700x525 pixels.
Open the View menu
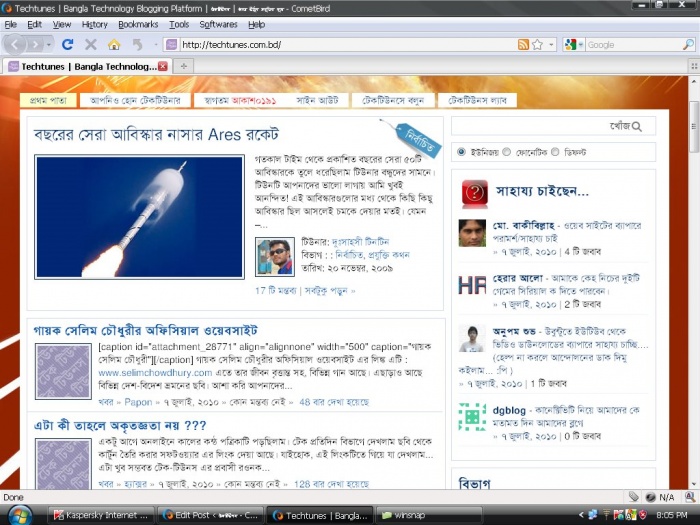[x=62, y=25]
